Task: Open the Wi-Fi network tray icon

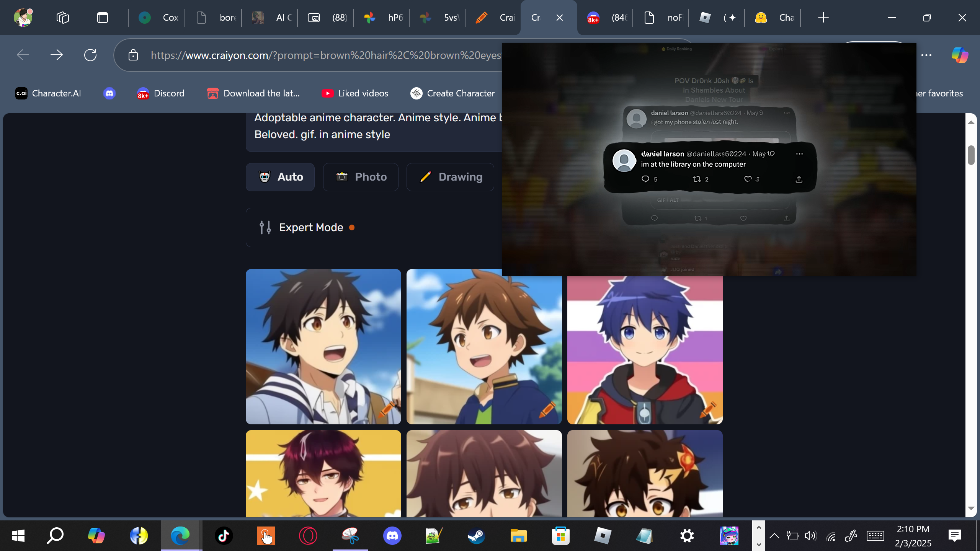Action: 831,536
